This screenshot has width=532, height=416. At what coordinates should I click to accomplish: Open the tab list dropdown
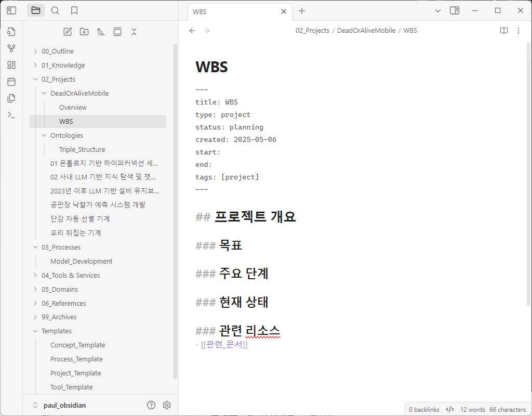pyautogui.click(x=437, y=11)
